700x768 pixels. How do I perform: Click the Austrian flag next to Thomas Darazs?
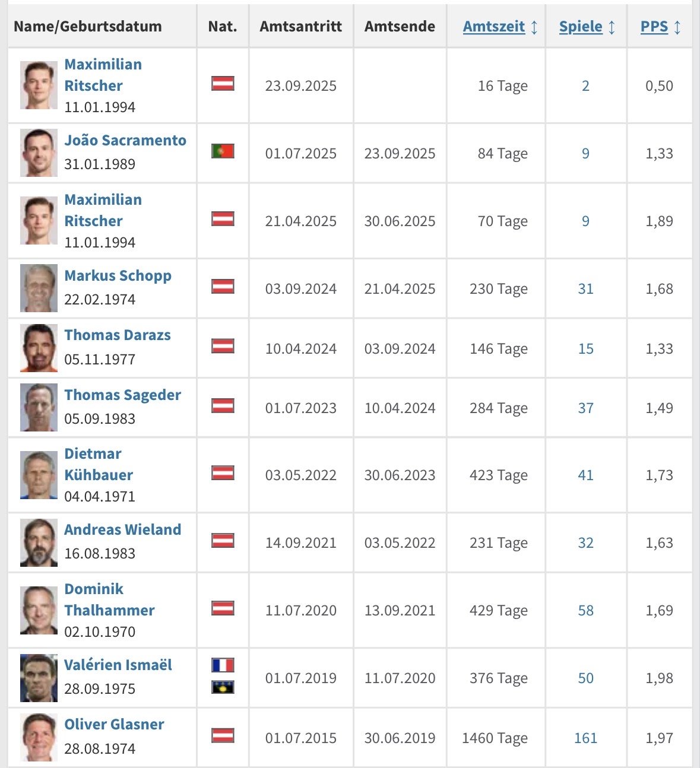click(223, 346)
